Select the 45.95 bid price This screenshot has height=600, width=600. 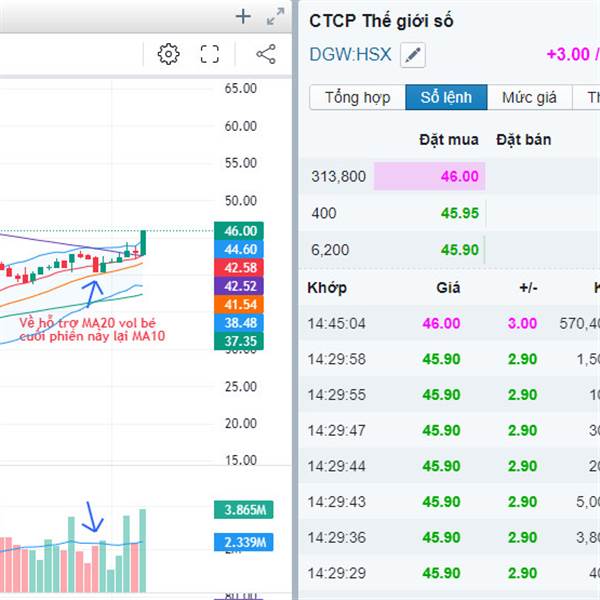pyautogui.click(x=460, y=213)
